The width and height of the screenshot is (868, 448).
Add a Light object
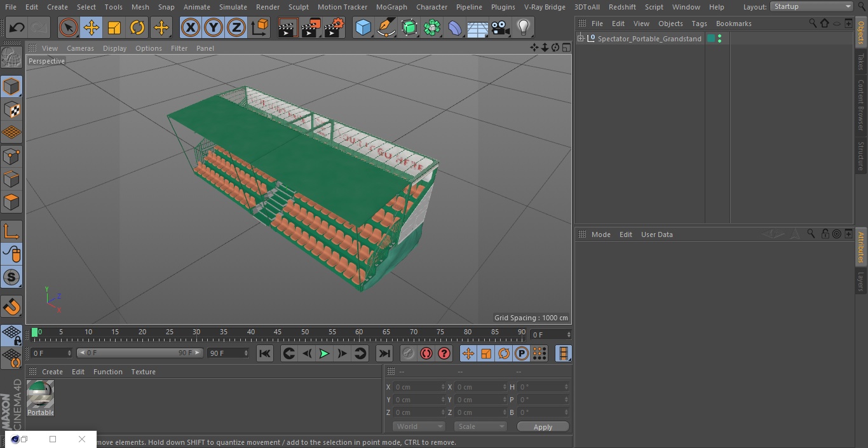[524, 27]
